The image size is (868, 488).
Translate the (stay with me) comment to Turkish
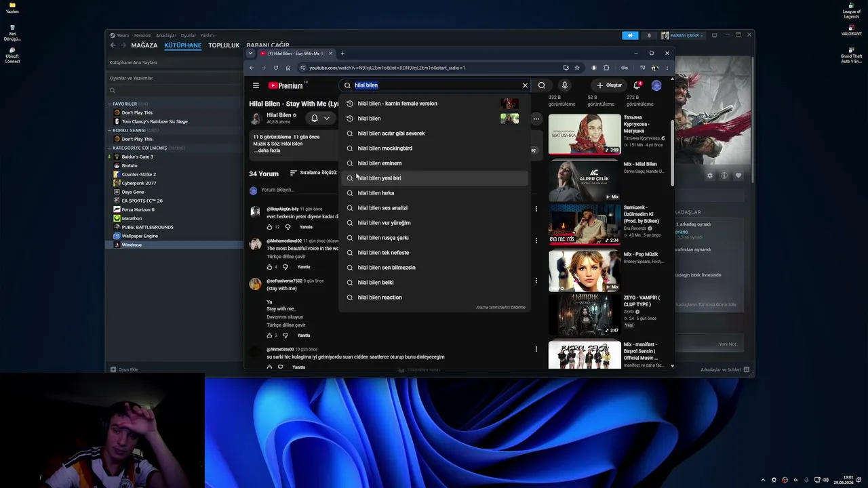(x=286, y=325)
